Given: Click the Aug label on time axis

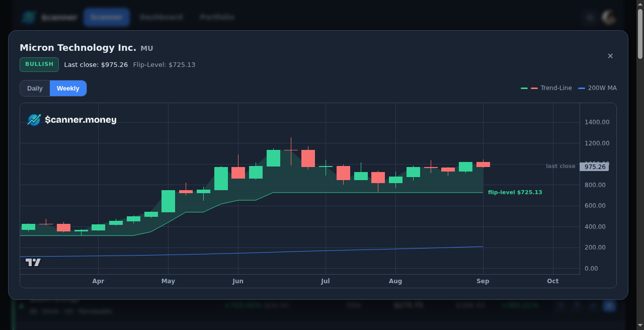Looking at the screenshot, I should (395, 281).
